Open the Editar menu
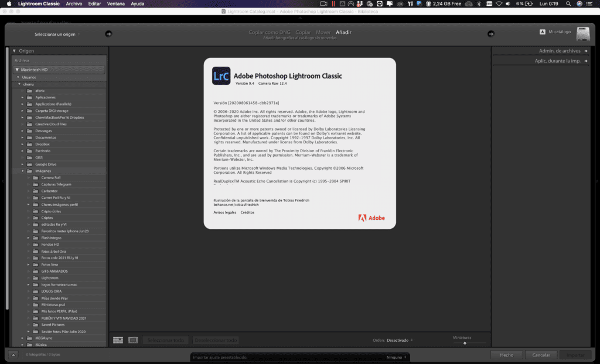Image resolution: width=600 pixels, height=364 pixels. click(94, 4)
